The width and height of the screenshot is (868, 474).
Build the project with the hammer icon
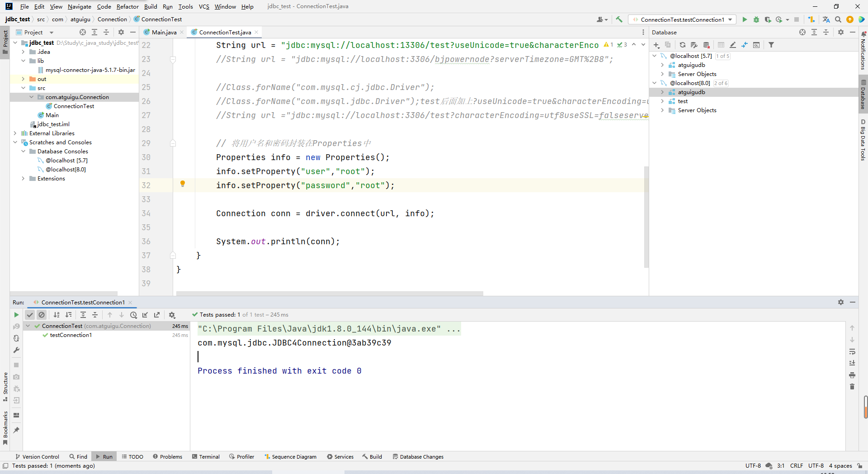click(x=619, y=19)
